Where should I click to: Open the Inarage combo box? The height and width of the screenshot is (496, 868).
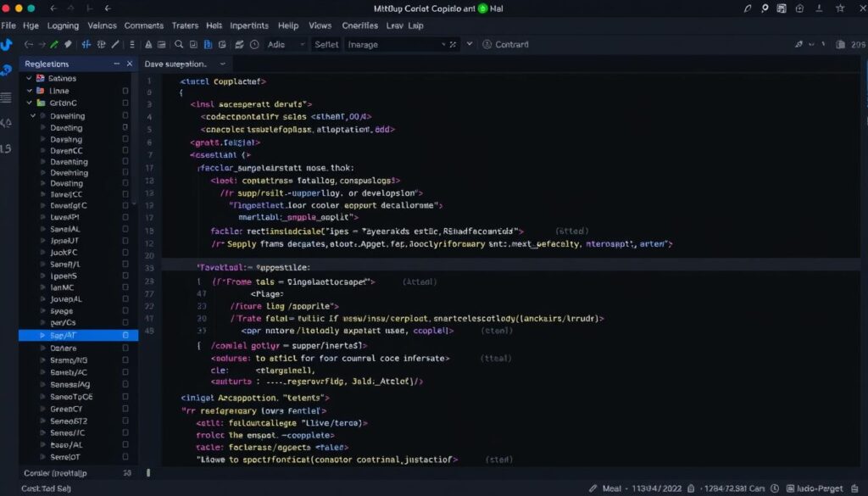(402, 44)
